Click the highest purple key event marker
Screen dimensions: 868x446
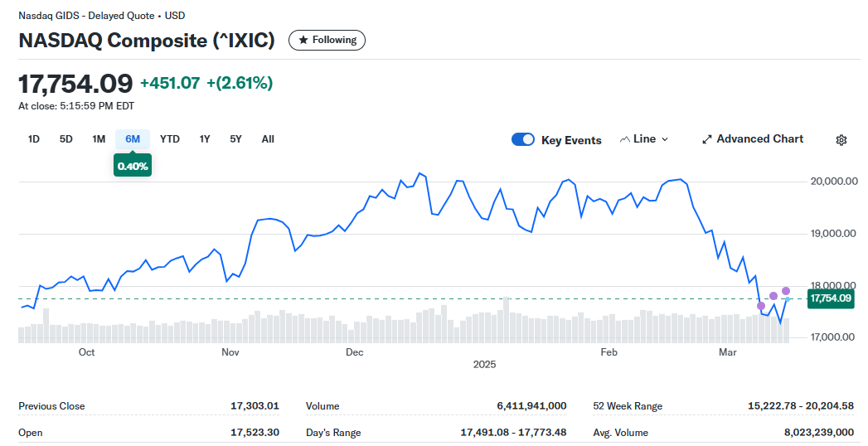pyautogui.click(x=786, y=291)
